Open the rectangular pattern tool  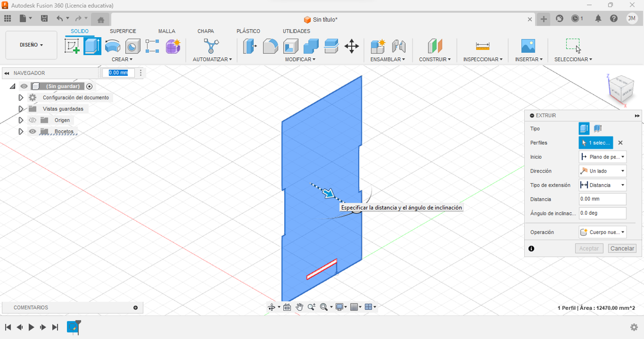tap(152, 46)
